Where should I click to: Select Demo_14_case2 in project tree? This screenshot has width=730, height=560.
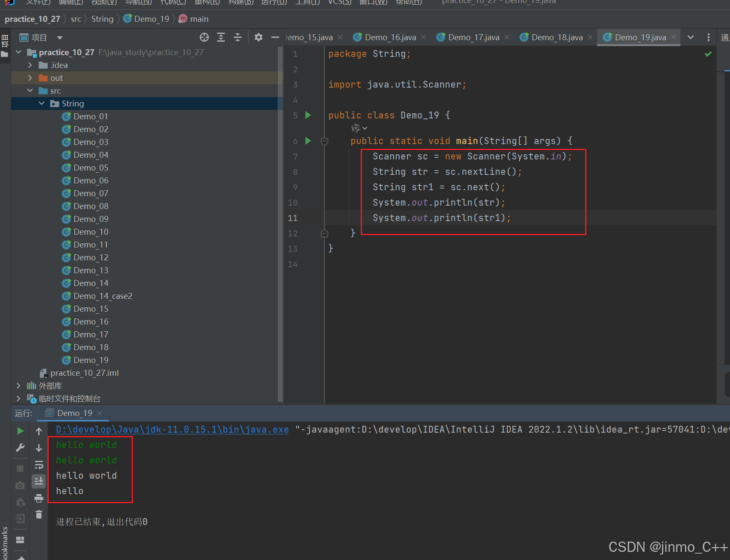(x=103, y=296)
